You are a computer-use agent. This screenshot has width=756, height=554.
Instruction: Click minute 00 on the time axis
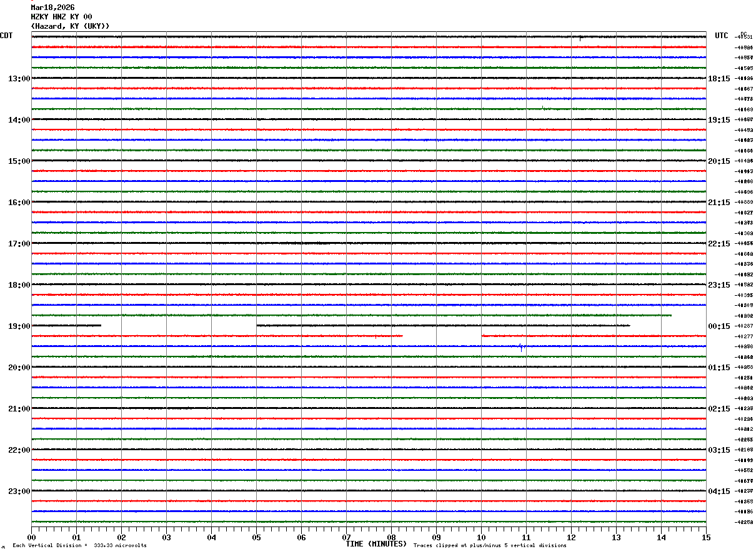point(31,538)
